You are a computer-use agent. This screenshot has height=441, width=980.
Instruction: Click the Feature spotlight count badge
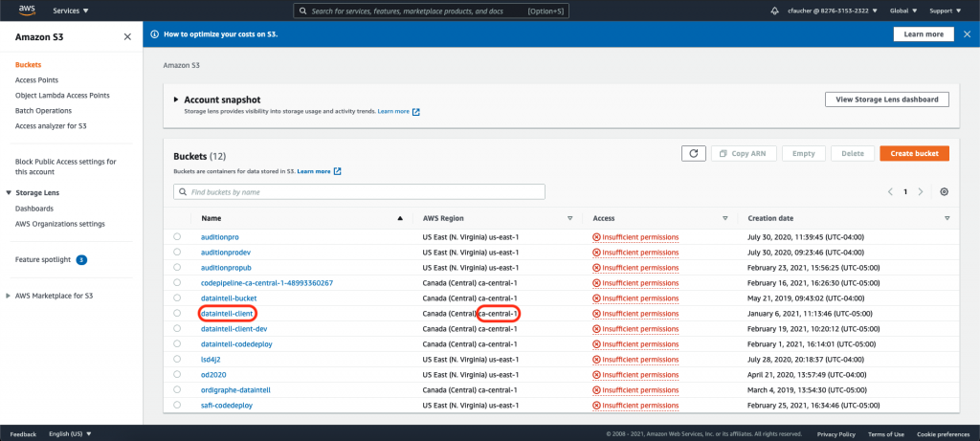pyautogui.click(x=81, y=260)
